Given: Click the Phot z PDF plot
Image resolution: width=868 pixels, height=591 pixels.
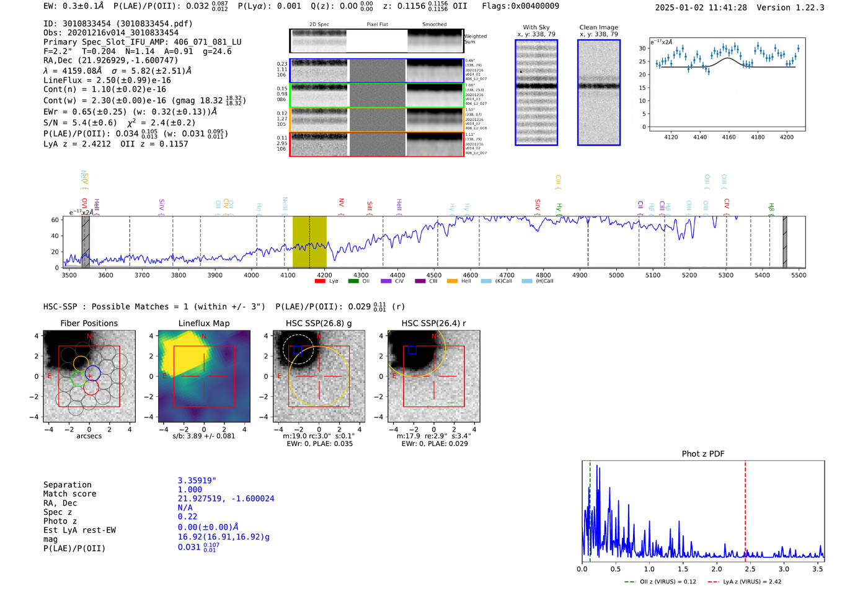Looking at the screenshot, I should [x=703, y=511].
